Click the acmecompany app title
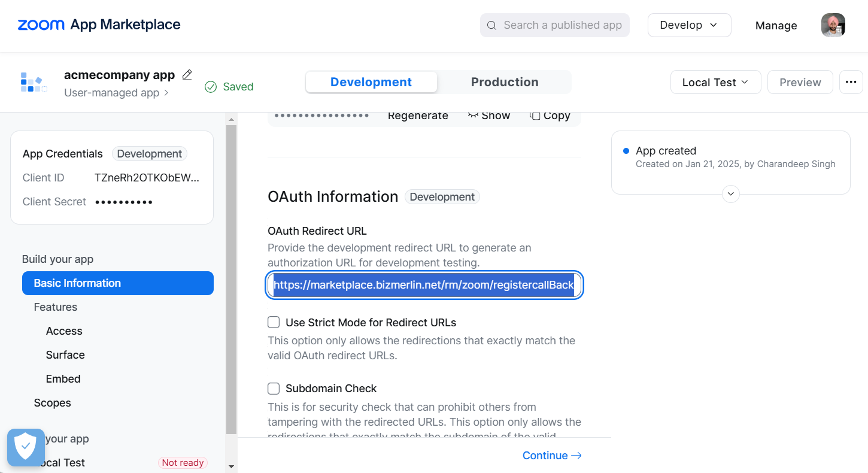868x473 pixels. 119,75
